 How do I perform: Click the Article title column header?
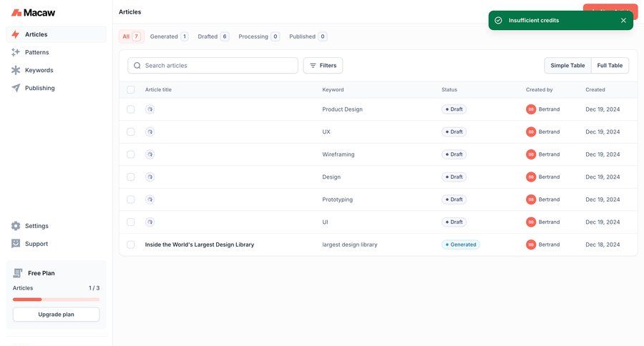tap(158, 89)
